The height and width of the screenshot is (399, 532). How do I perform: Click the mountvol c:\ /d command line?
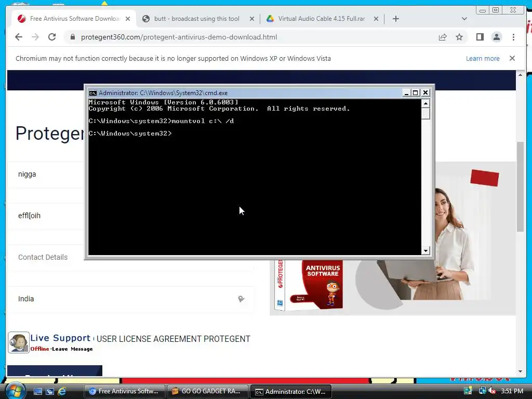[161, 121]
